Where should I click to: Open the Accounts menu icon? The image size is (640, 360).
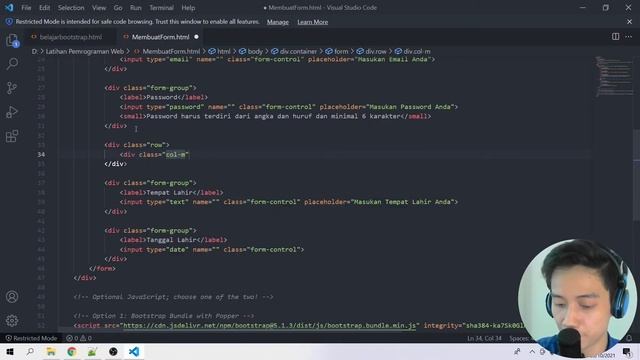pos(12,296)
